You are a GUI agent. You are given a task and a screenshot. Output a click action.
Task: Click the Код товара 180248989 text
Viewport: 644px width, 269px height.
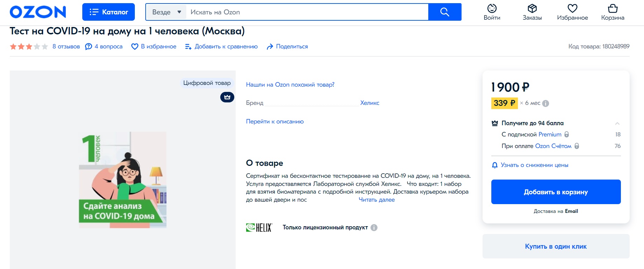pos(599,46)
